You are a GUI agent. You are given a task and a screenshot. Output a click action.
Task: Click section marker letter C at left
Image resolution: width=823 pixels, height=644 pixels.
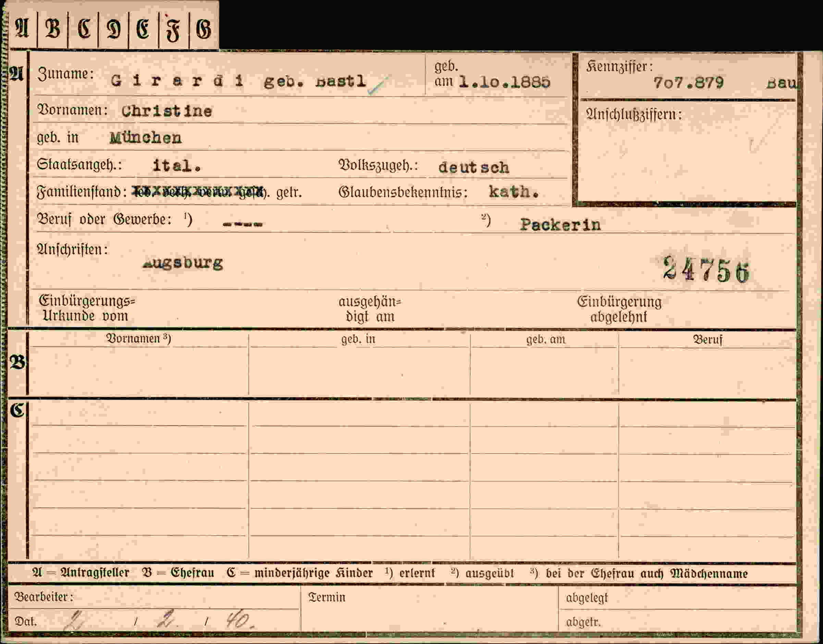tap(17, 410)
